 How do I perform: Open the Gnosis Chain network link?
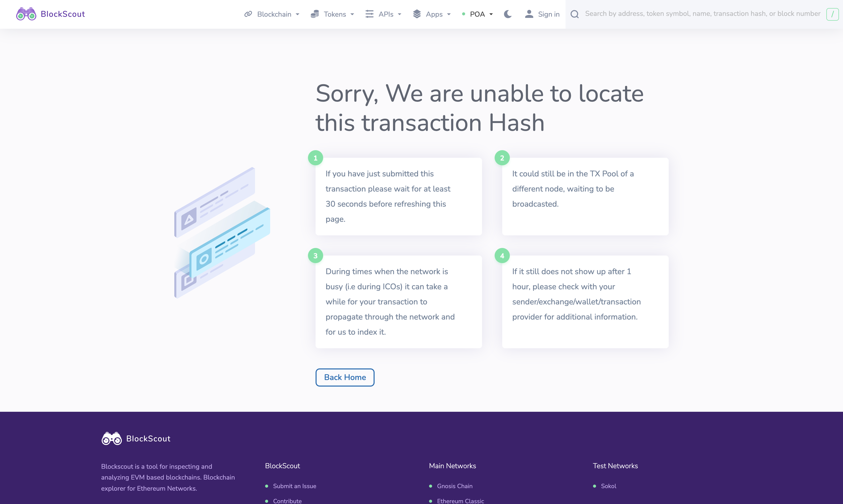[x=455, y=486]
